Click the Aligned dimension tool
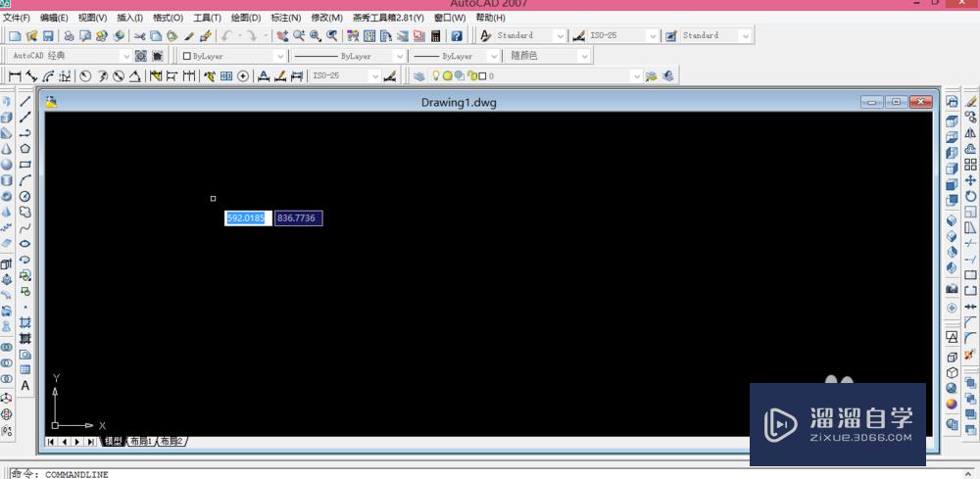 pos(31,76)
